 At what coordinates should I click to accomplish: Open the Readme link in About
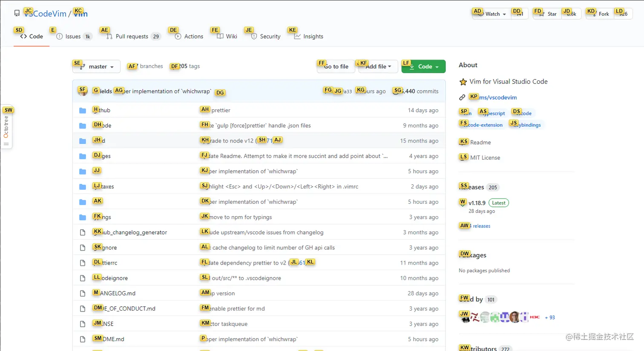coord(475,143)
